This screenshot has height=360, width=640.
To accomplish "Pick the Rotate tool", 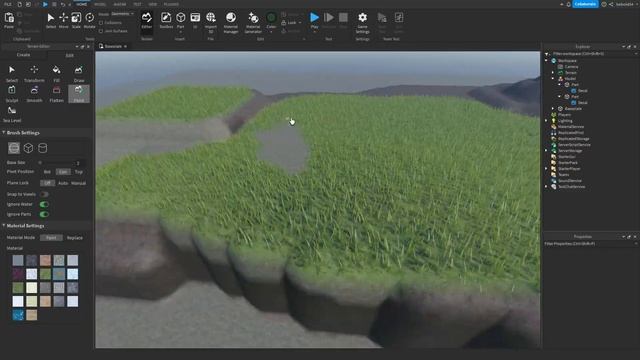I will point(89,20).
